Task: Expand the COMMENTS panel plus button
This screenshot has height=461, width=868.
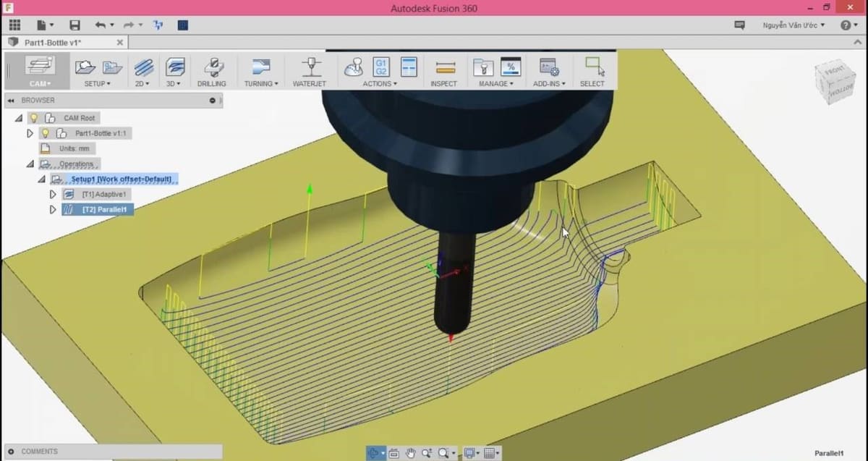Action: 11,452
